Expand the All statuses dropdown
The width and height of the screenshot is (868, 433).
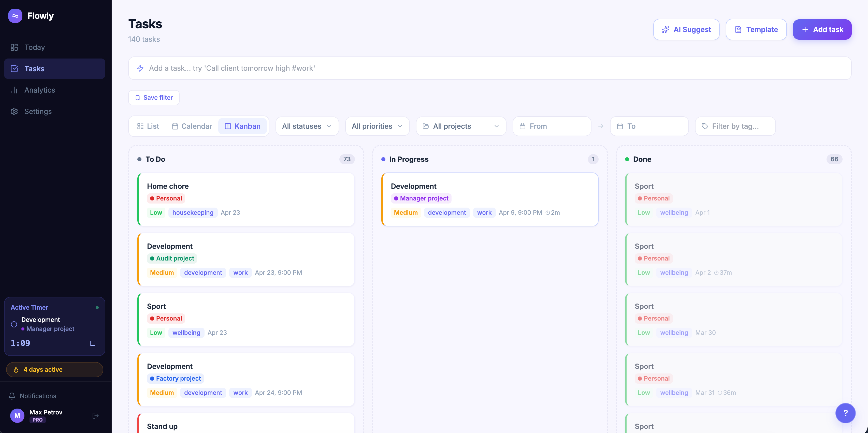tap(307, 126)
